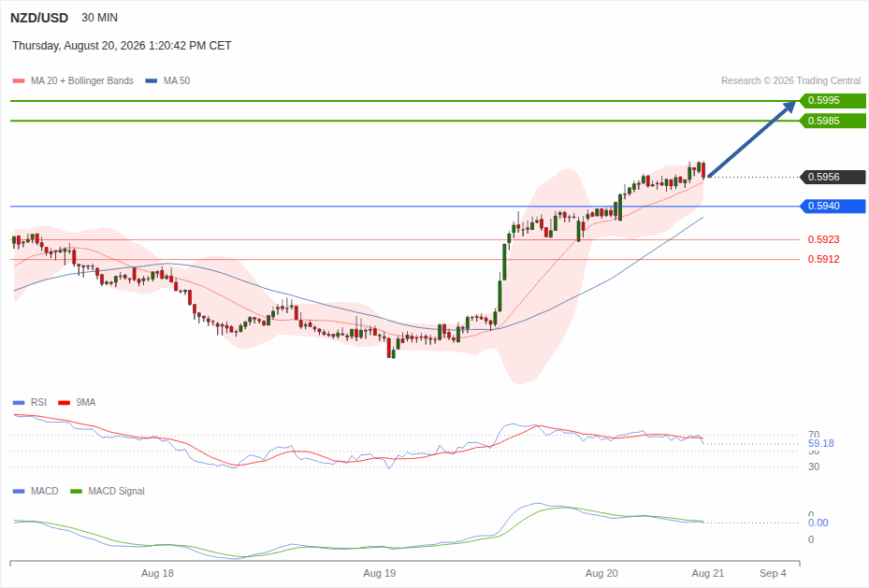
Task: Click the MA 20 + Bollinger Bands legend label
Action: [82, 80]
